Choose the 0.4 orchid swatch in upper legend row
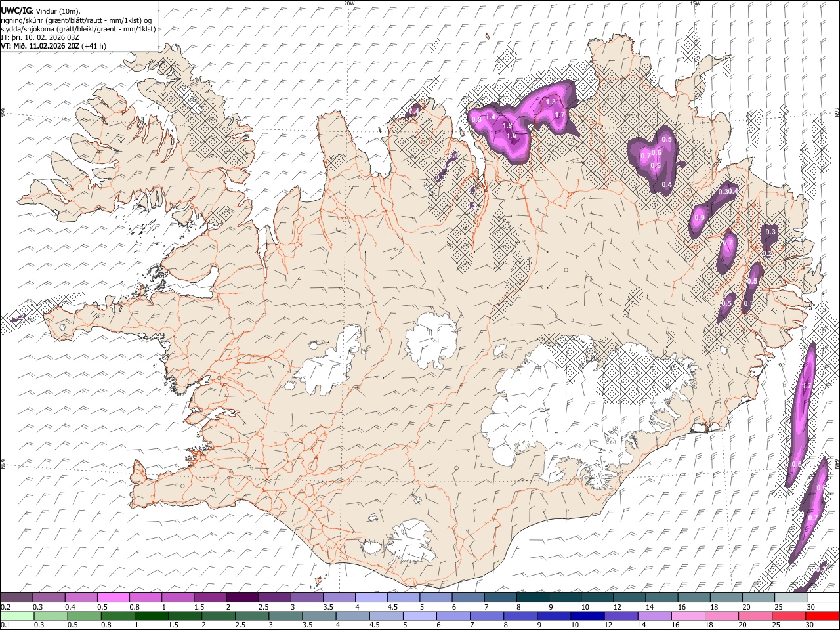Viewport: 840px width, 630px height. pyautogui.click(x=81, y=597)
